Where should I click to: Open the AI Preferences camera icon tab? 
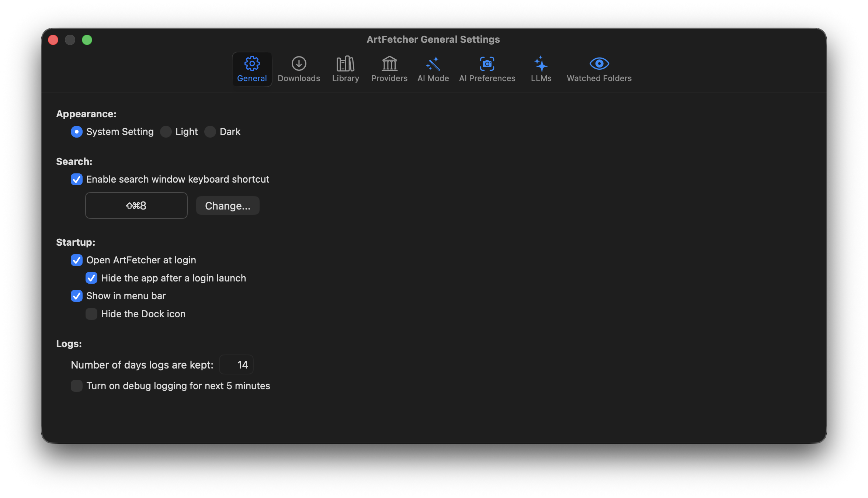[x=487, y=69]
